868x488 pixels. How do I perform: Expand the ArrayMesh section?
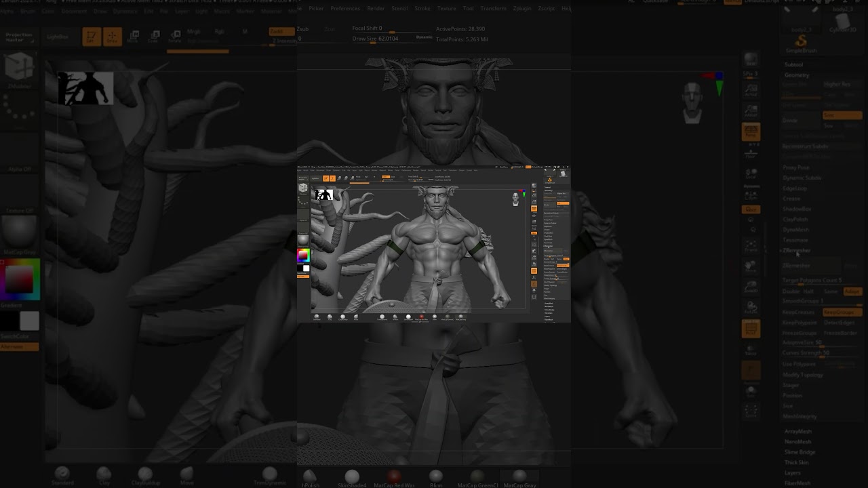pos(798,432)
